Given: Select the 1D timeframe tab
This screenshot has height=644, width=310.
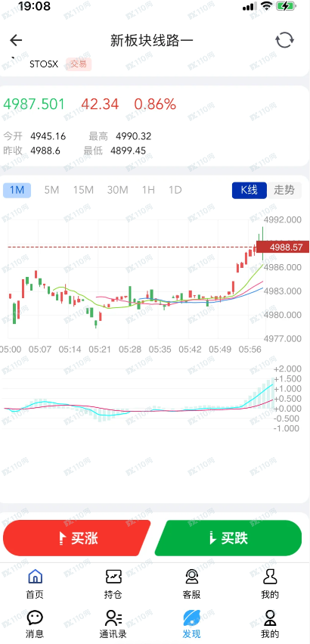Looking at the screenshot, I should 175,190.
